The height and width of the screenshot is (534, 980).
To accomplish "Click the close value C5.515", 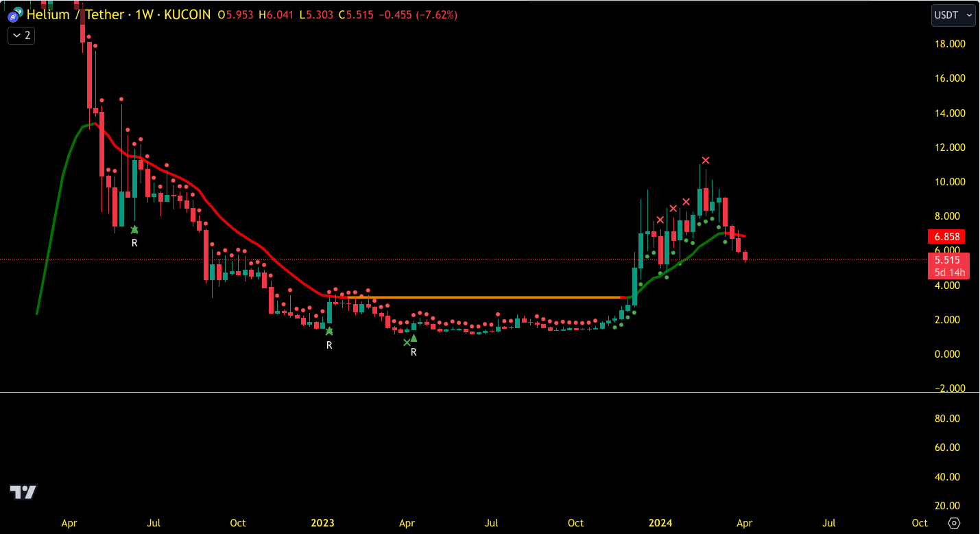I will [x=357, y=14].
